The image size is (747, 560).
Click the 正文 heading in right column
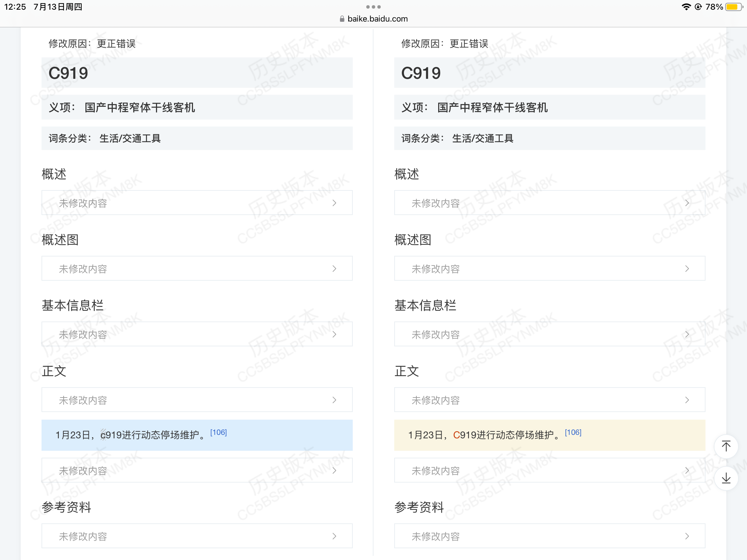(x=407, y=371)
